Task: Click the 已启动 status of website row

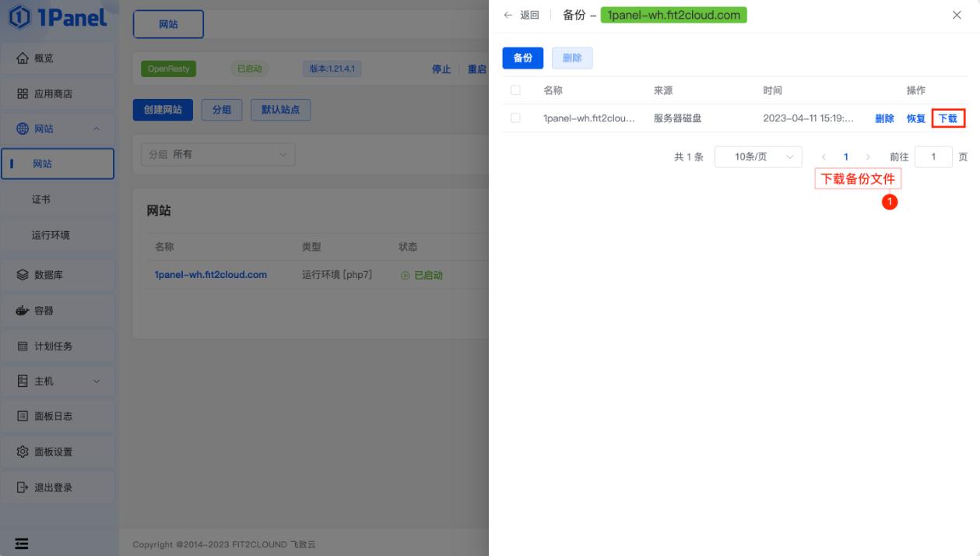Action: pyautogui.click(x=421, y=275)
